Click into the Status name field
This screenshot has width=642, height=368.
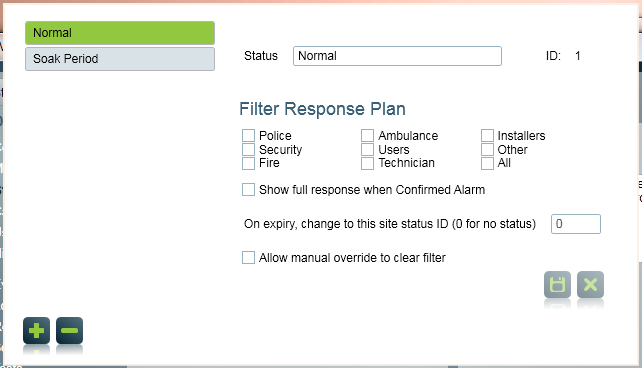click(397, 56)
